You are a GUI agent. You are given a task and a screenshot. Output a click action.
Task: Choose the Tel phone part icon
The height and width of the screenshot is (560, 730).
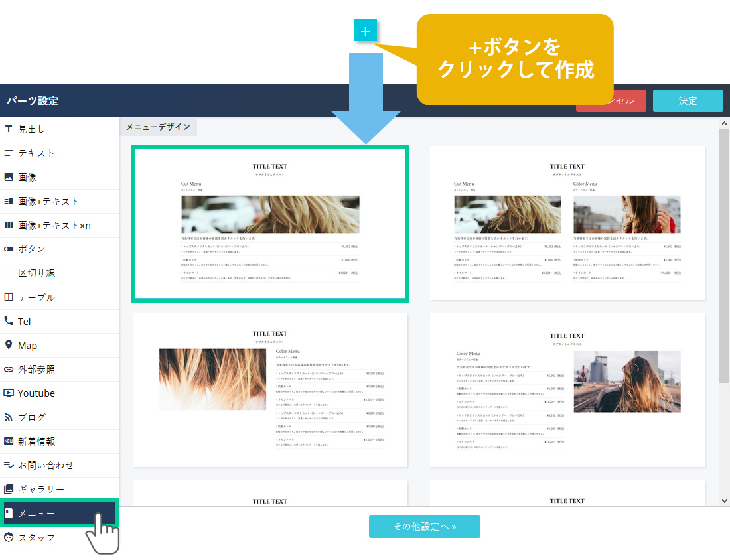[9, 321]
